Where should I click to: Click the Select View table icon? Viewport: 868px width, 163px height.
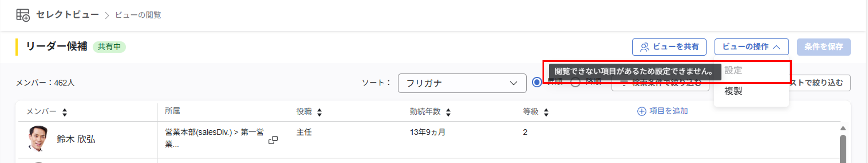23,15
